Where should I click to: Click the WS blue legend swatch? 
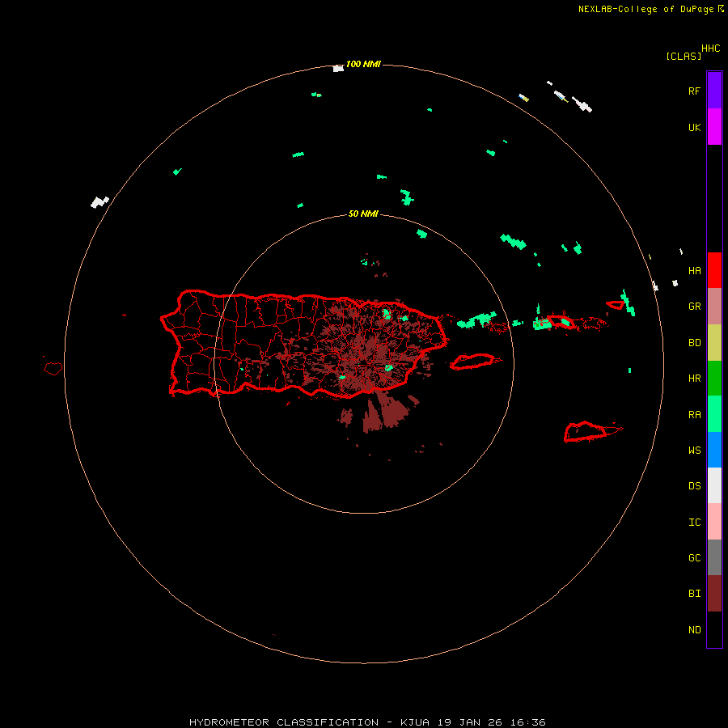(x=714, y=450)
